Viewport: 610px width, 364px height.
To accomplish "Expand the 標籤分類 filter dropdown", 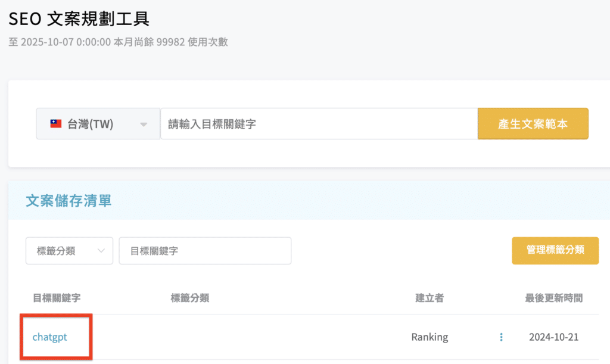I will tap(69, 251).
